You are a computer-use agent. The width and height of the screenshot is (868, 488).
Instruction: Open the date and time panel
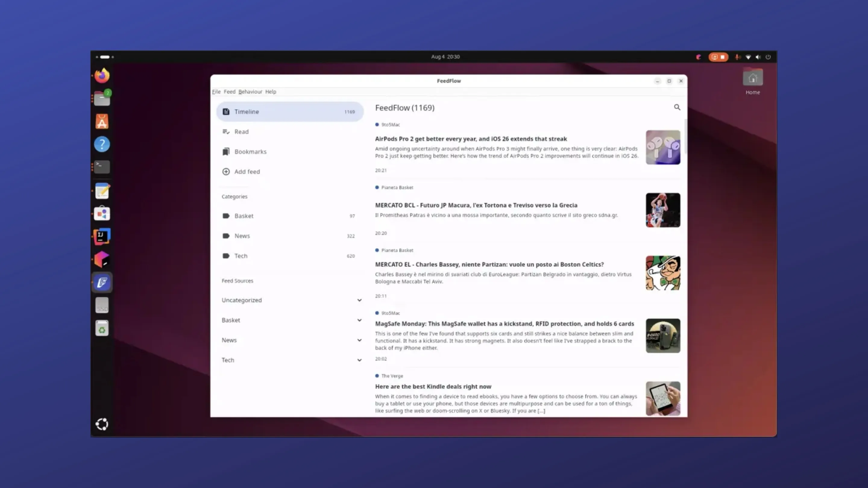(445, 57)
